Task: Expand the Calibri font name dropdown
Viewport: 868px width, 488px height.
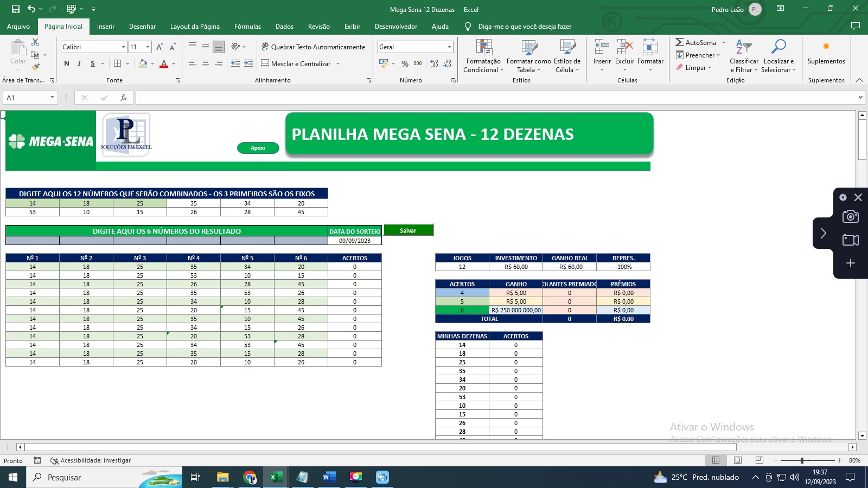Action: [x=123, y=47]
